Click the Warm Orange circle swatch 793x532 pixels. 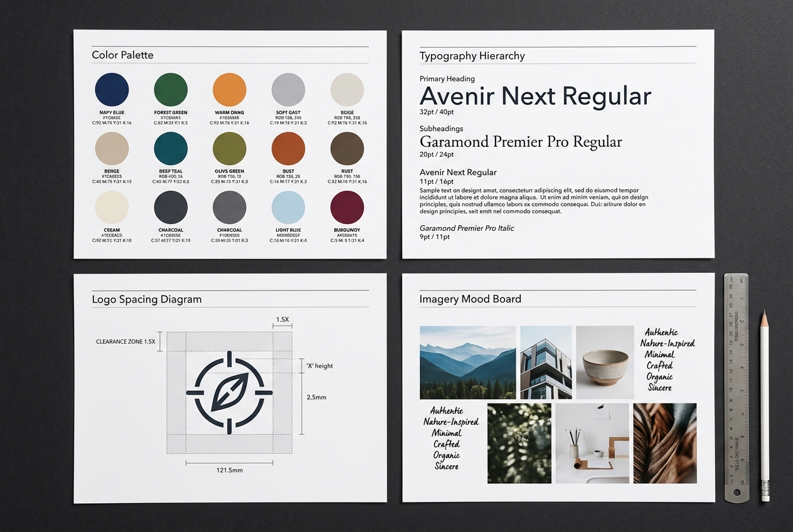pyautogui.click(x=229, y=89)
